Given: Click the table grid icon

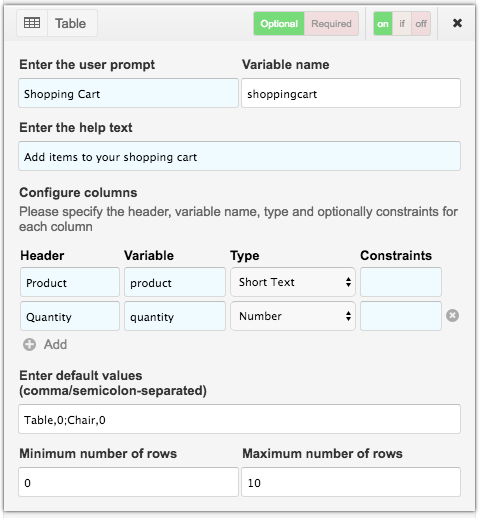Looking at the screenshot, I should pos(32,23).
